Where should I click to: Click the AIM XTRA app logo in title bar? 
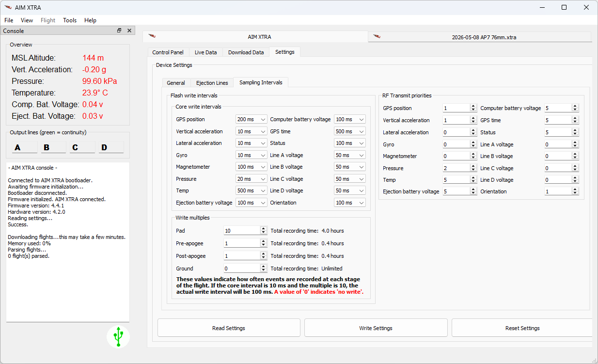(7, 7)
